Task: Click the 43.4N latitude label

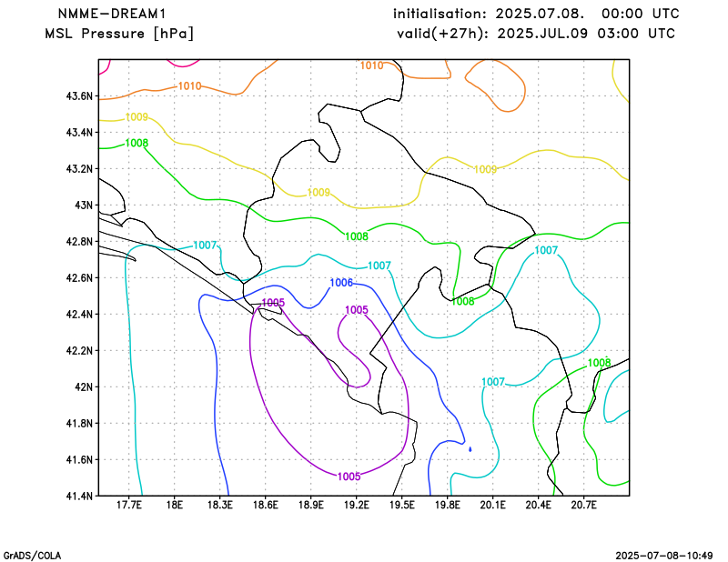Action: pyautogui.click(x=79, y=132)
